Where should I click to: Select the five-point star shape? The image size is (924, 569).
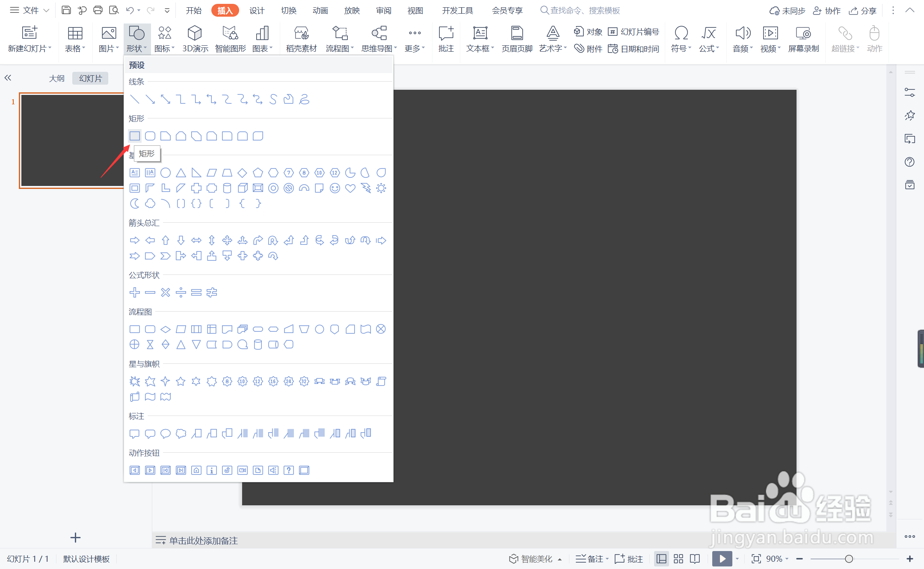[181, 381]
